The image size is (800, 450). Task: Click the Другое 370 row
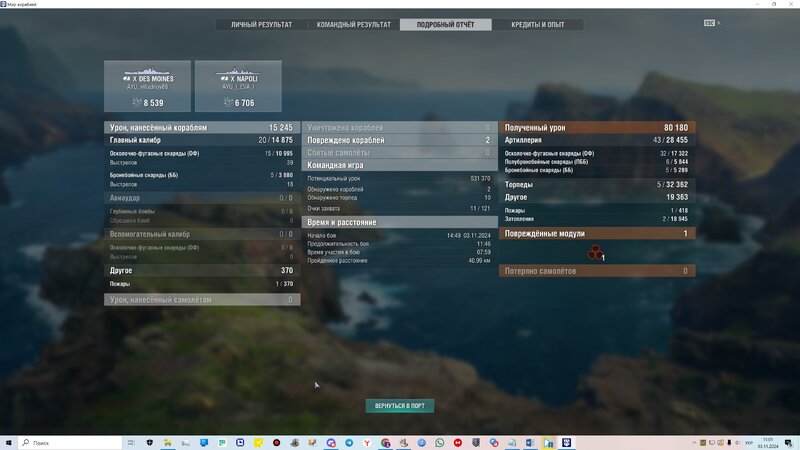[202, 270]
